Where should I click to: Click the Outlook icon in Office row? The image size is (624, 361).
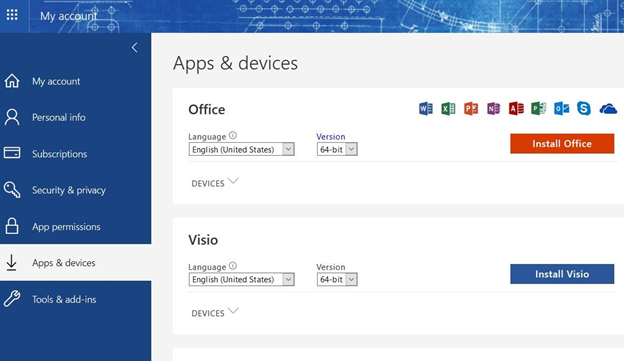pyautogui.click(x=562, y=108)
